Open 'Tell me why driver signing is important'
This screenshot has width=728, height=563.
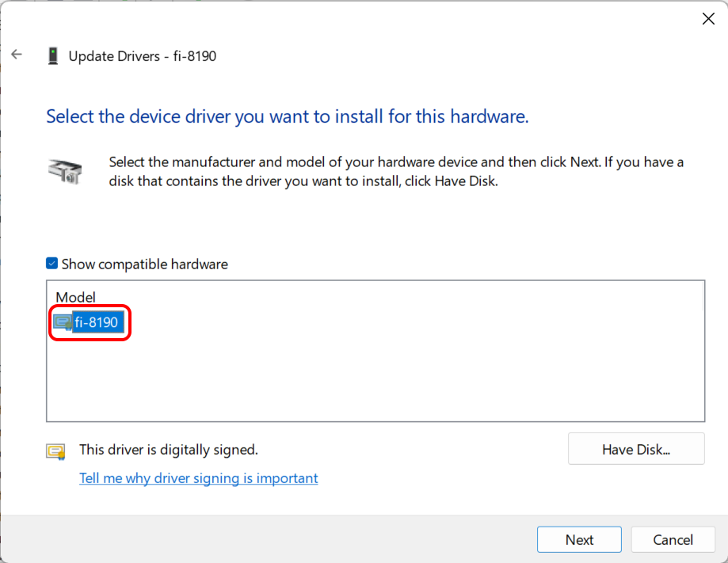coord(199,478)
